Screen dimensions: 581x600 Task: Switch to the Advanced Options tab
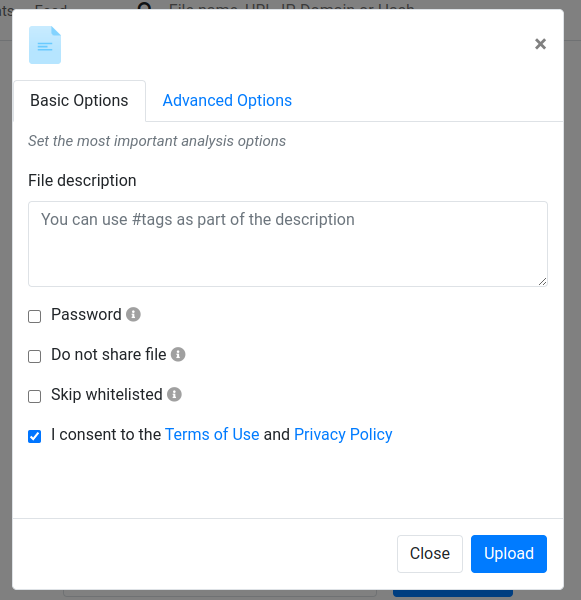(227, 101)
